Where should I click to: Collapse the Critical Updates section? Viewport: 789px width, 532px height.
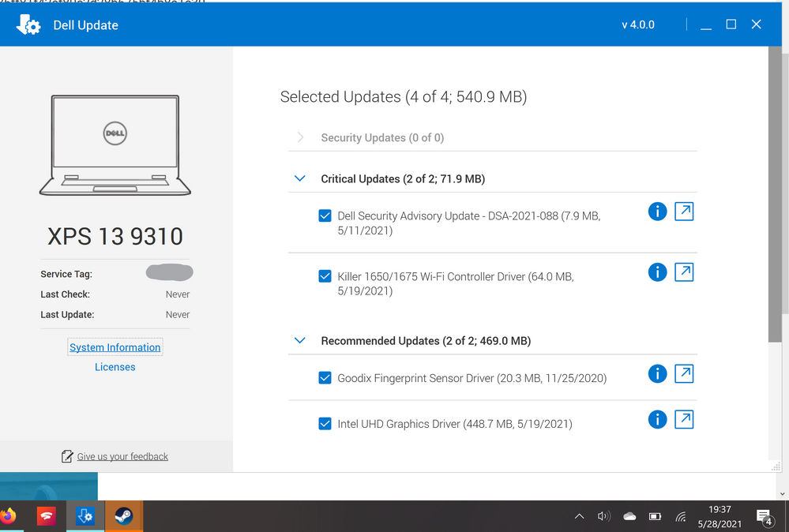[x=299, y=178]
